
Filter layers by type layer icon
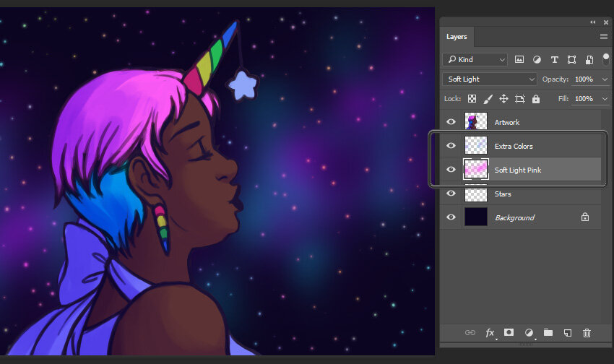[x=555, y=59]
